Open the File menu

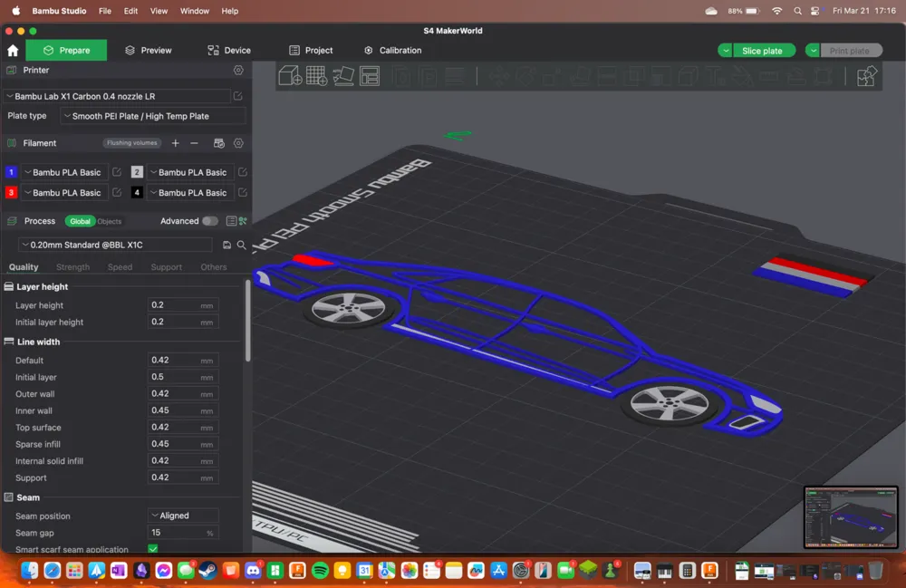click(x=104, y=11)
